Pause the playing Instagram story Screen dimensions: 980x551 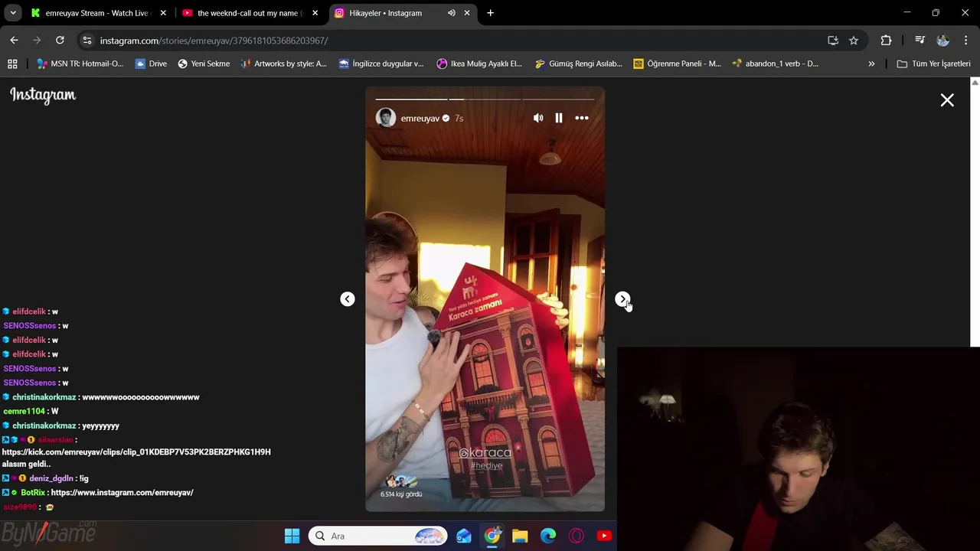point(559,118)
